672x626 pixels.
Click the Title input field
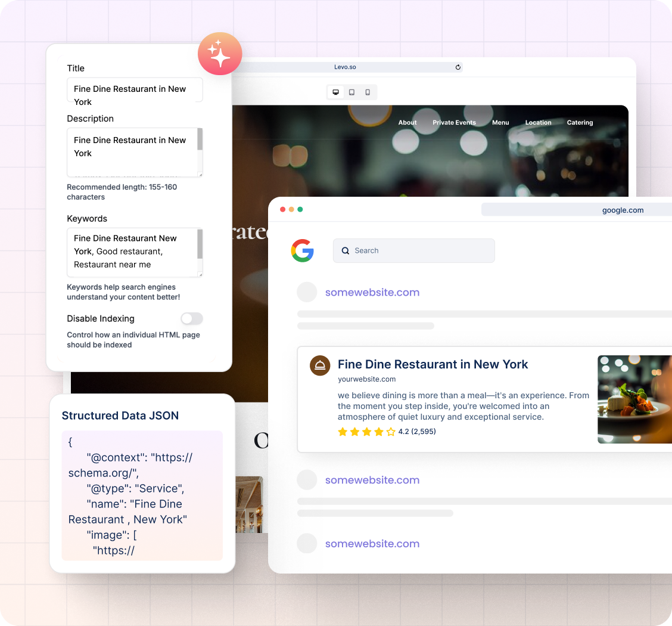click(x=135, y=89)
